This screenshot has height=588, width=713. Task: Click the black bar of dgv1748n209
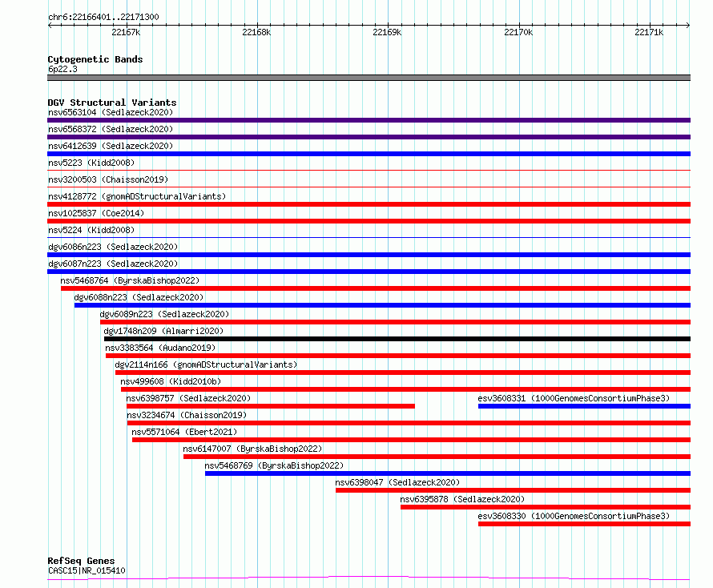[397, 339]
